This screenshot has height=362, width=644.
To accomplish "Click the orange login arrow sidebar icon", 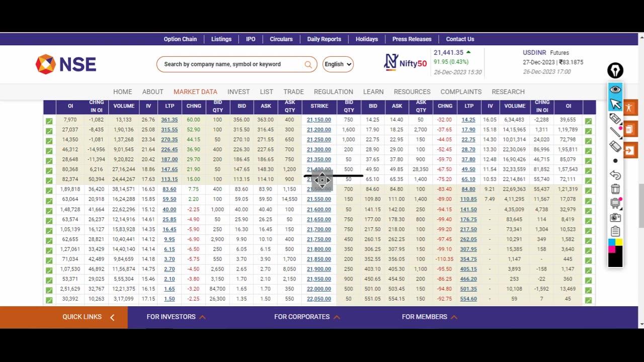I will click(x=630, y=150).
